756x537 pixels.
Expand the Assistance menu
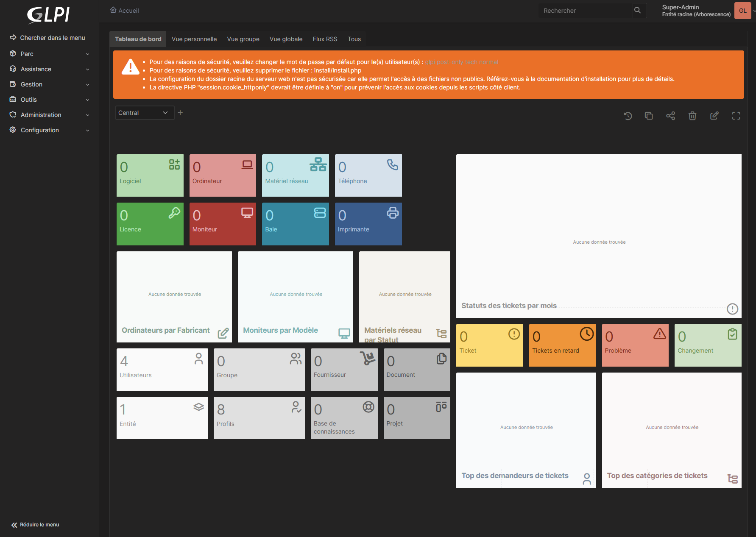pos(49,69)
